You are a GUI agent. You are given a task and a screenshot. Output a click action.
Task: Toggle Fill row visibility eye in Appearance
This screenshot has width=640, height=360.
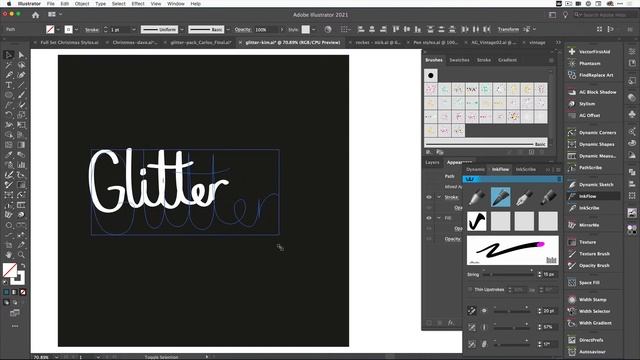tap(429, 218)
